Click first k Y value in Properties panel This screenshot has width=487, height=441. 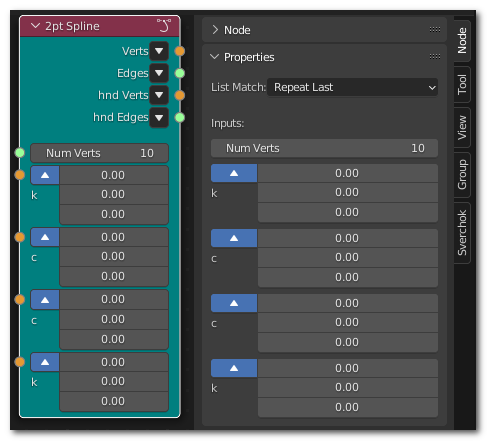[348, 192]
